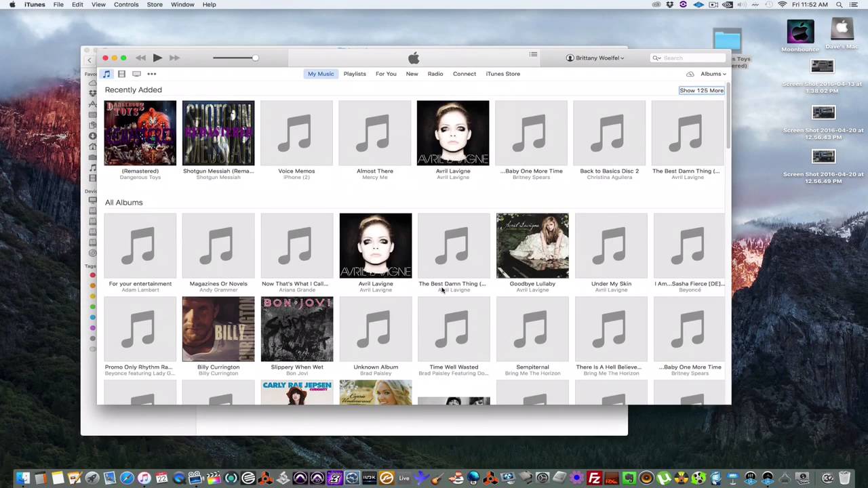Open FileZilla from the Dock
The width and height of the screenshot is (868, 488).
pos(594,479)
